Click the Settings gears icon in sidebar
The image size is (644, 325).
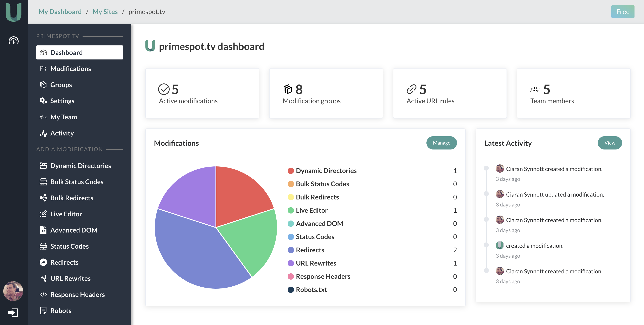43,101
